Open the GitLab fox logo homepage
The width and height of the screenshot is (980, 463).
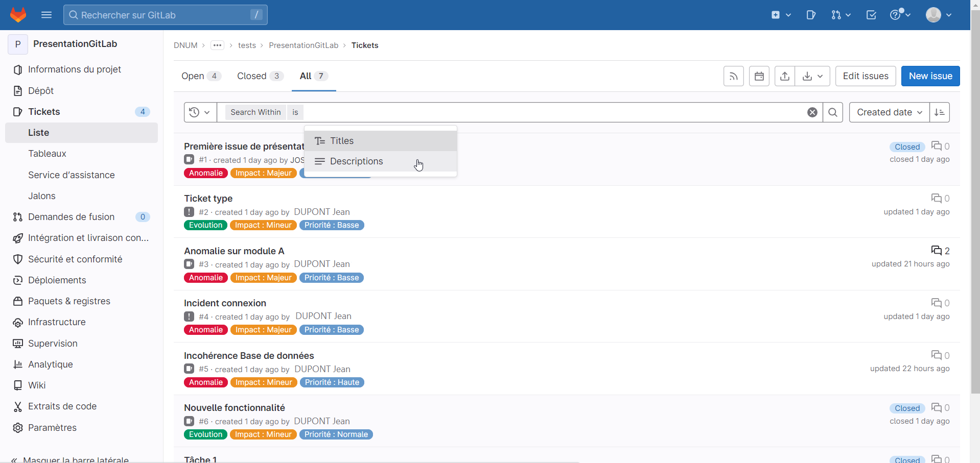point(18,15)
